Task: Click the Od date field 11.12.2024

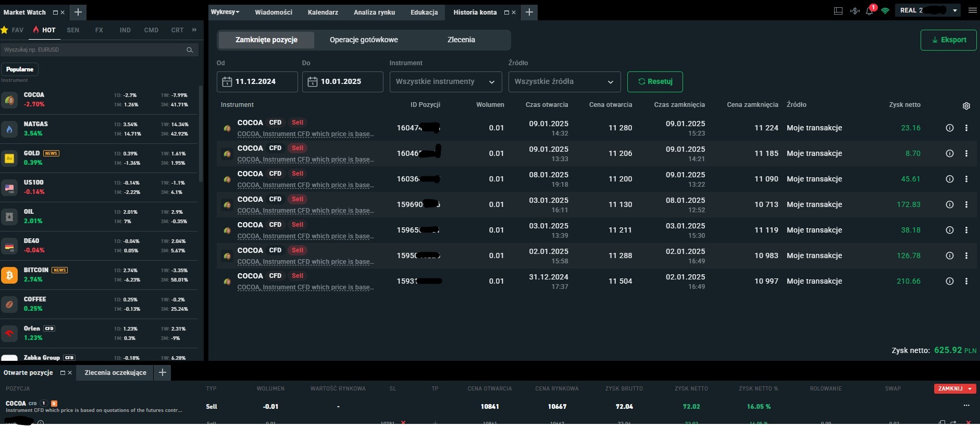Action: [x=257, y=82]
